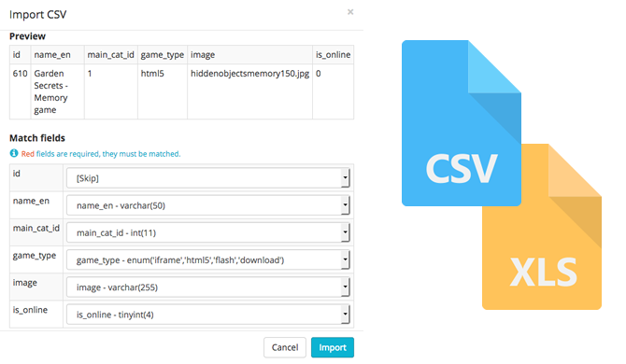Screen dimensions: 626x364
Task: Open the id field mapping dropdown
Action: point(208,178)
